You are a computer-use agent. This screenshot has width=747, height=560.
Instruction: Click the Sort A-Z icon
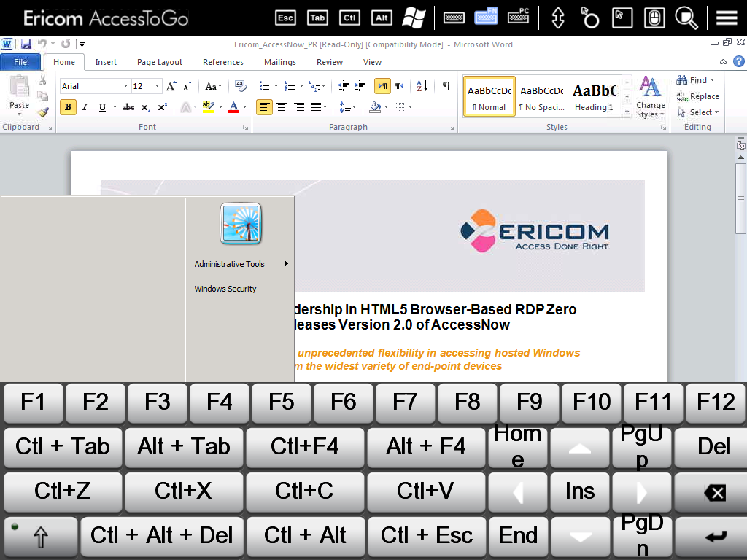point(422,86)
